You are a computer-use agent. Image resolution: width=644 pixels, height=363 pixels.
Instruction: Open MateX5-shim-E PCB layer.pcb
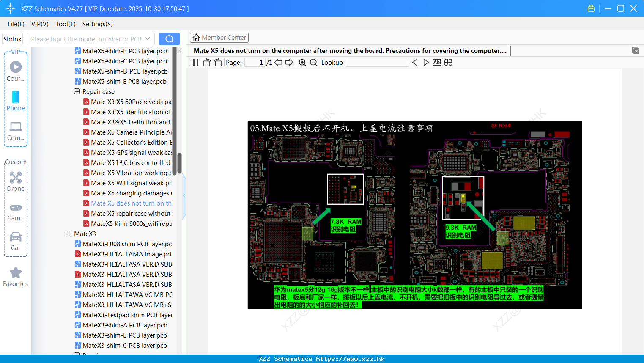pyautogui.click(x=121, y=81)
